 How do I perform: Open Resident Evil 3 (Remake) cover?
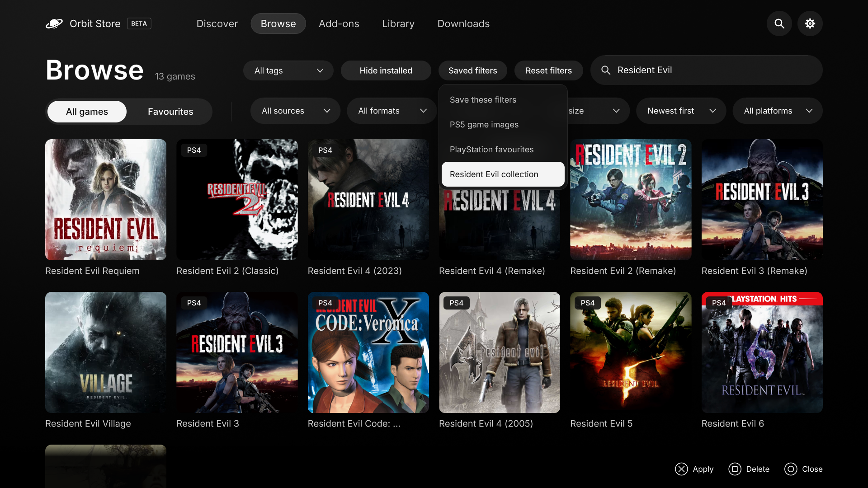(762, 200)
